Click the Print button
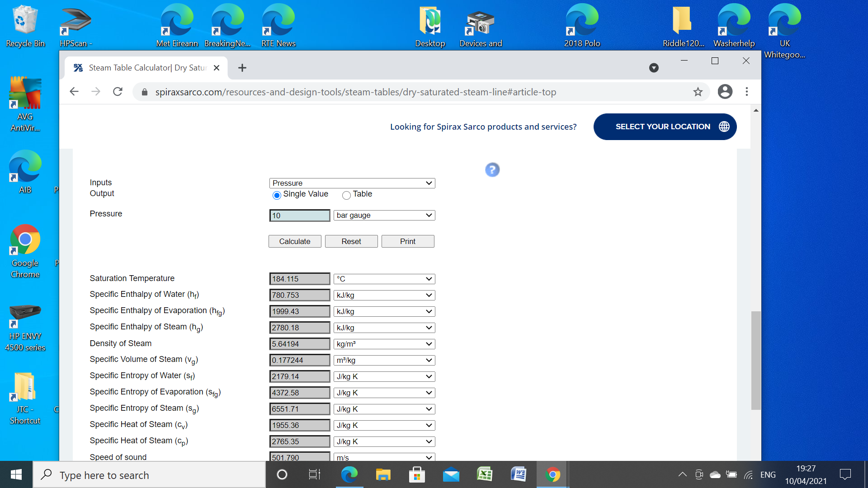The image size is (868, 488). (x=408, y=241)
